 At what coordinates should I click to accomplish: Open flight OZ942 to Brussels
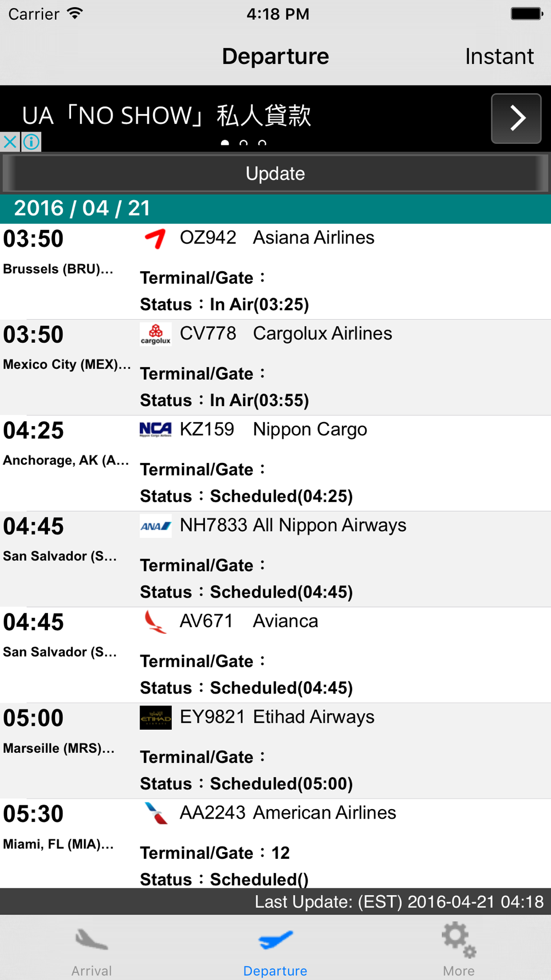coord(275,272)
